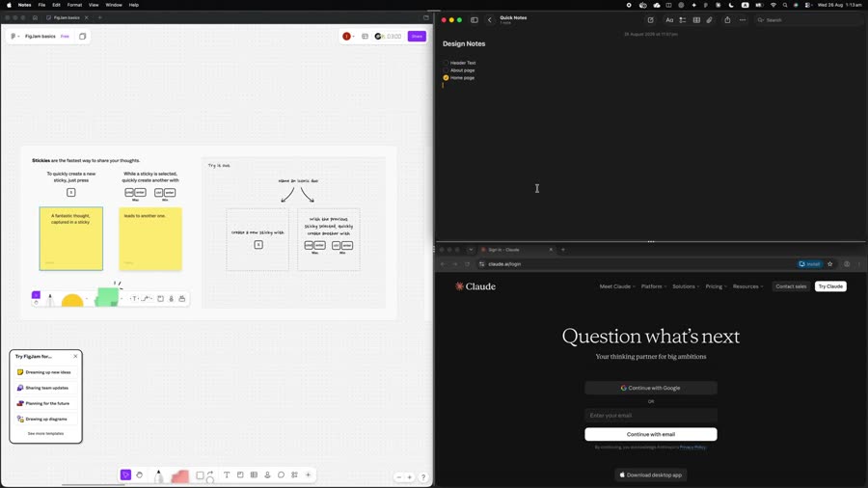The height and width of the screenshot is (488, 868).
Task: Select the Comment tool in FigJam toolbar
Action: point(282,474)
